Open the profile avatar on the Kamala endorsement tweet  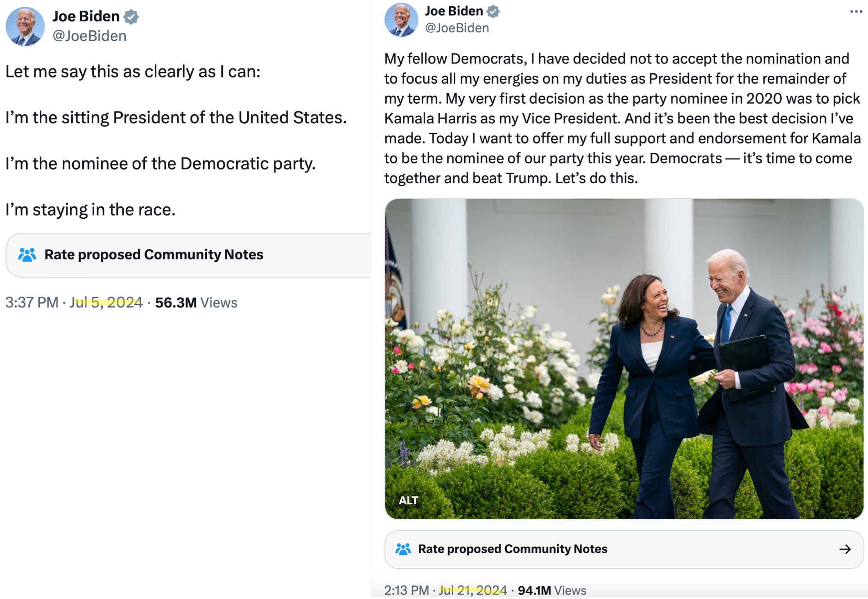[401, 20]
